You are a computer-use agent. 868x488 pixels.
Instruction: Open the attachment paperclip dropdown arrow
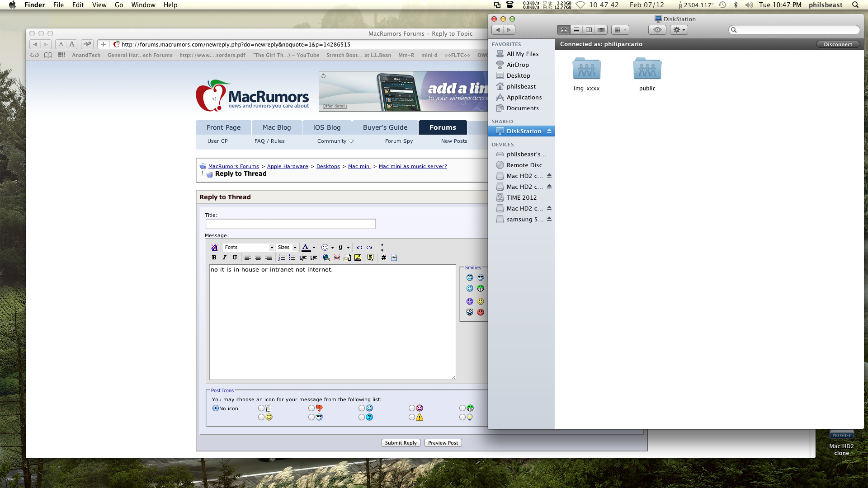click(x=348, y=248)
